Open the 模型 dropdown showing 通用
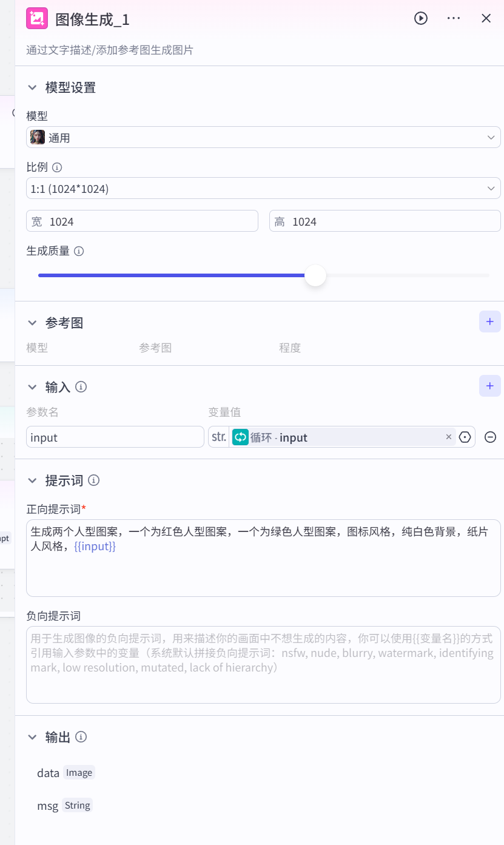This screenshot has width=504, height=845. (x=263, y=137)
